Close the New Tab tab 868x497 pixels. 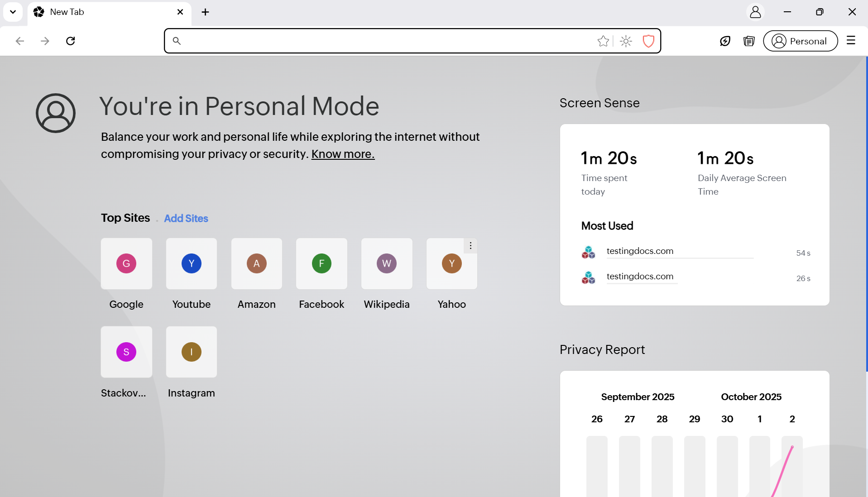(180, 12)
